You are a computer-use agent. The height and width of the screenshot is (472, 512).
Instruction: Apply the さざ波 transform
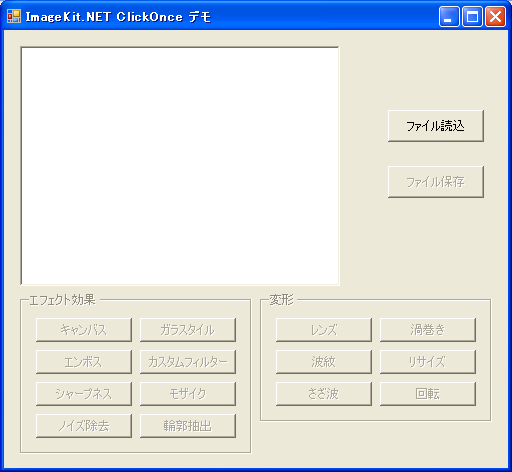(x=324, y=394)
